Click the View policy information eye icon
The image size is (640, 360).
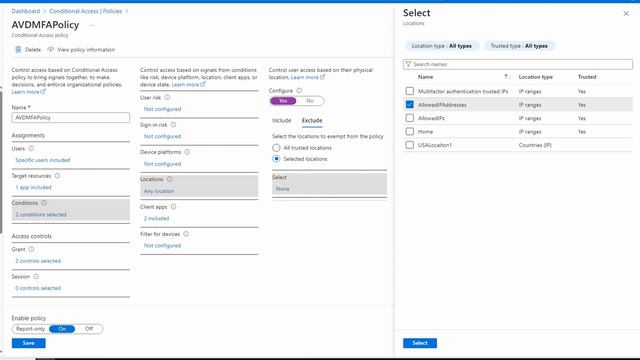tap(51, 49)
